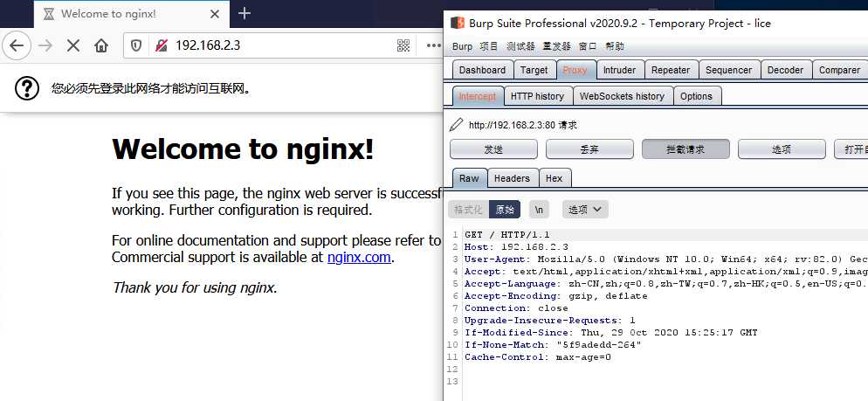This screenshot has width=868, height=401.
Task: Click the Cache-Control: max-age=0 line
Action: coord(538,356)
